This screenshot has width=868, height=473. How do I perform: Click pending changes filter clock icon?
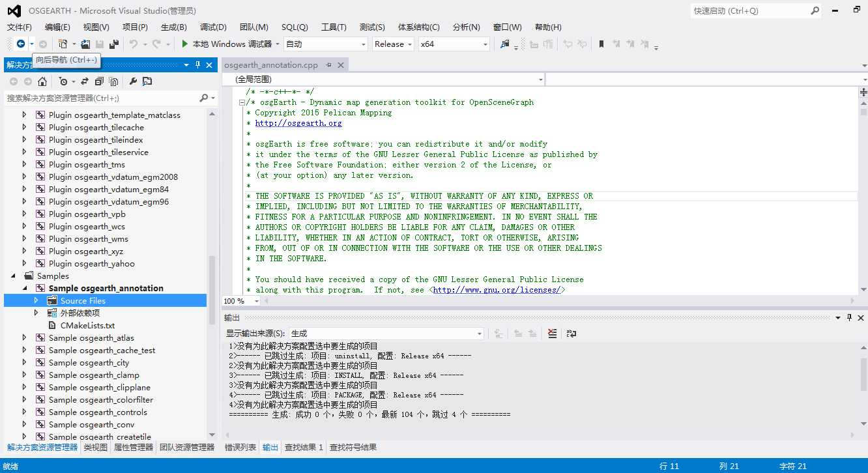click(63, 81)
